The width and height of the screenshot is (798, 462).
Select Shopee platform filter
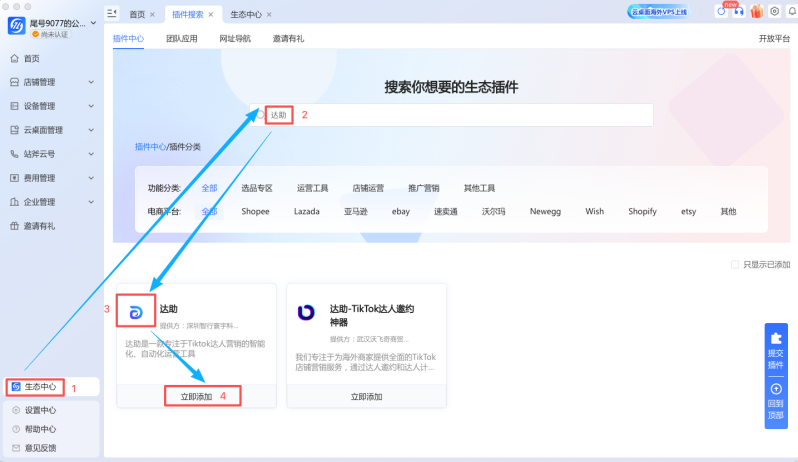[255, 211]
